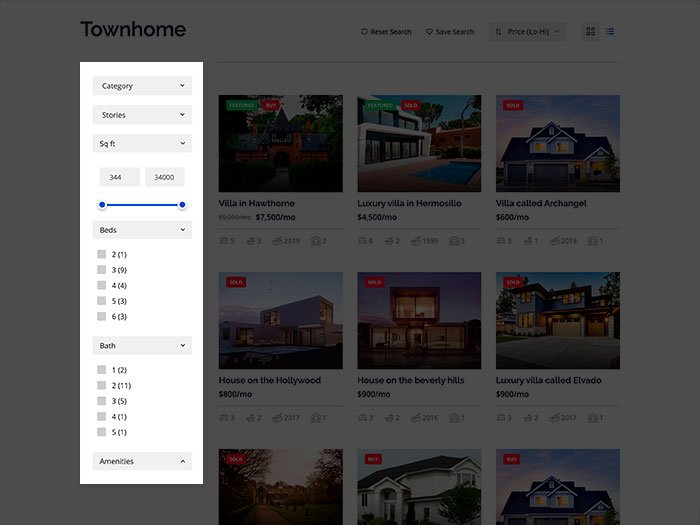Tick the 6 beds checkbox

pos(102,317)
